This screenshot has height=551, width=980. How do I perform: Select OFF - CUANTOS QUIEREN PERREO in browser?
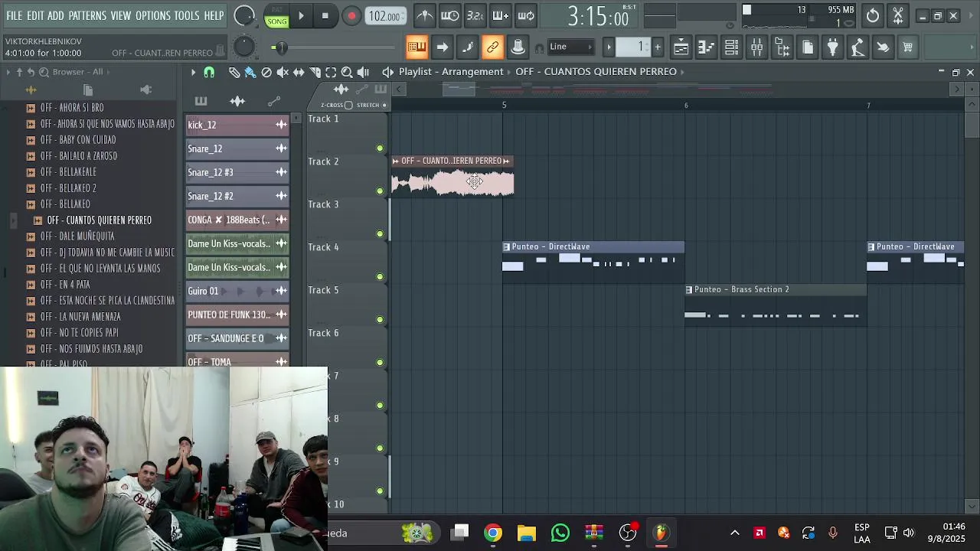[x=100, y=220]
